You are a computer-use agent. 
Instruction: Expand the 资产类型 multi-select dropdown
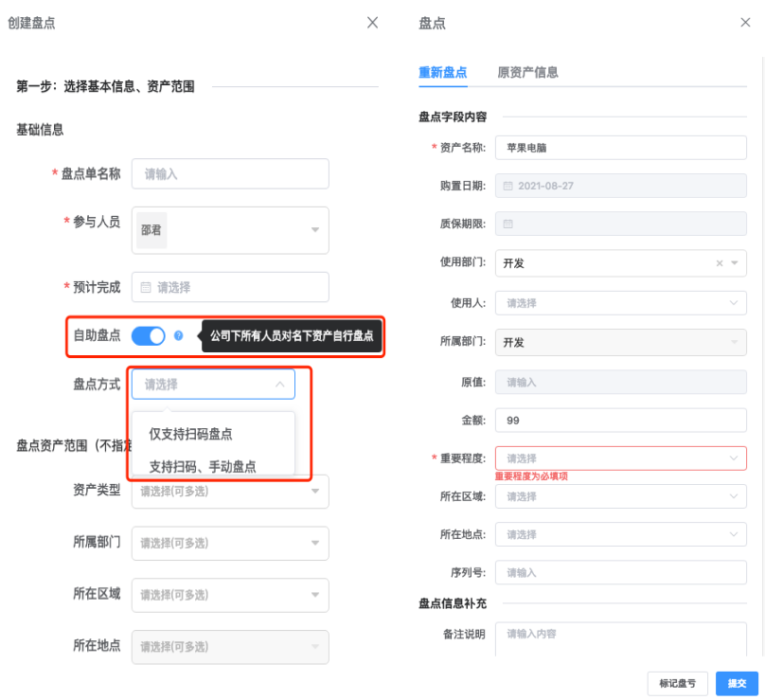coord(314,491)
